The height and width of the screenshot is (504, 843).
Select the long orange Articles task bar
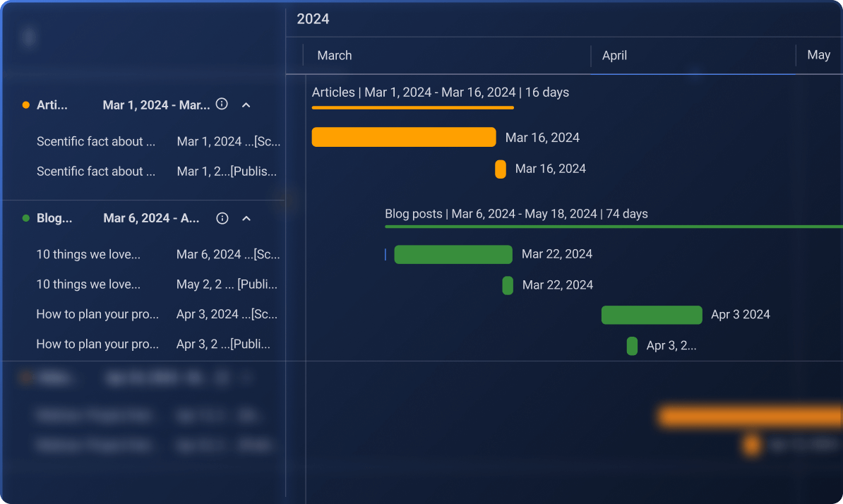(x=403, y=137)
